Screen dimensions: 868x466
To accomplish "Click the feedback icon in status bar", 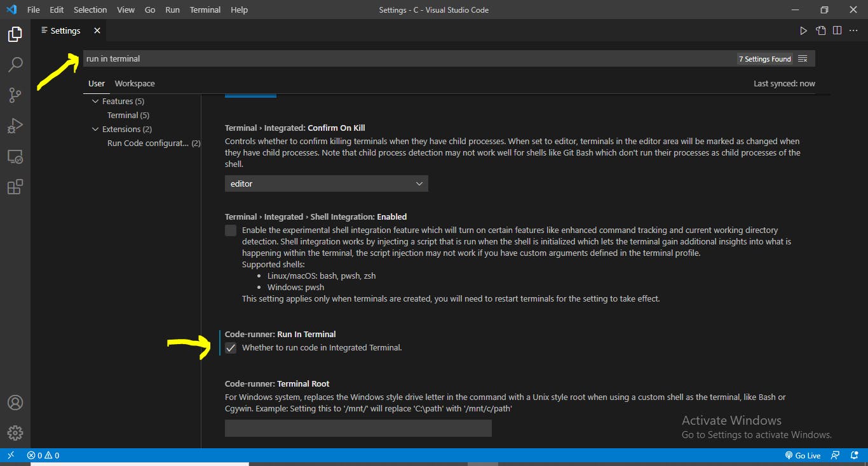I will [x=836, y=455].
